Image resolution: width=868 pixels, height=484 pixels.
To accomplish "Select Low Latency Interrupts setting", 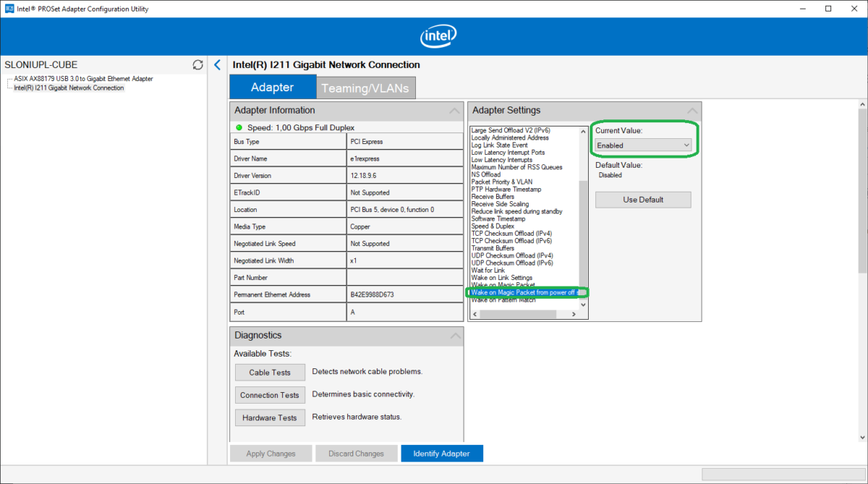I will point(501,160).
